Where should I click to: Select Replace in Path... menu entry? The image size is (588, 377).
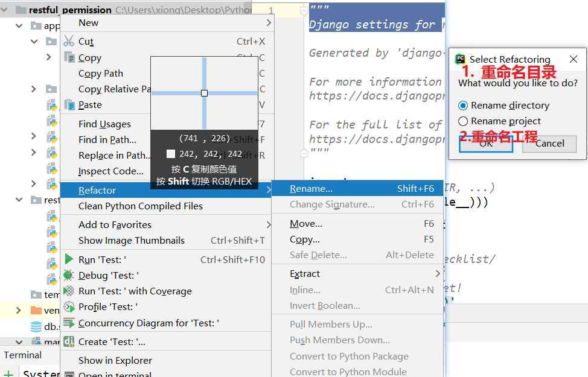114,155
